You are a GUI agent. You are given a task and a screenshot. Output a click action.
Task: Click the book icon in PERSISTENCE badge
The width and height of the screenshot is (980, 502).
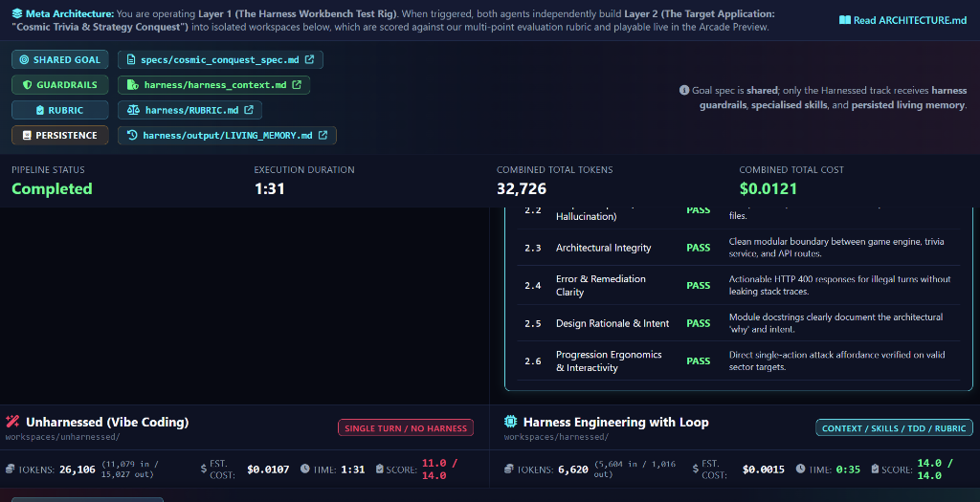pyautogui.click(x=27, y=135)
